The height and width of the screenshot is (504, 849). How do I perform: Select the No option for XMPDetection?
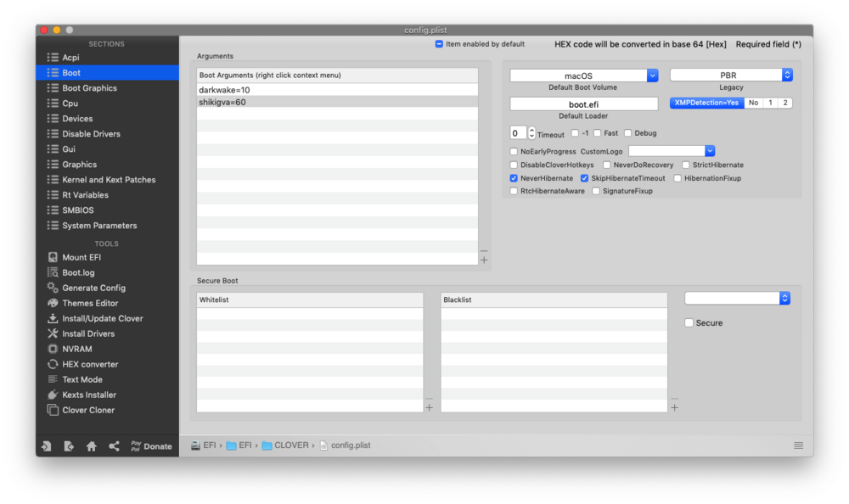click(x=753, y=103)
